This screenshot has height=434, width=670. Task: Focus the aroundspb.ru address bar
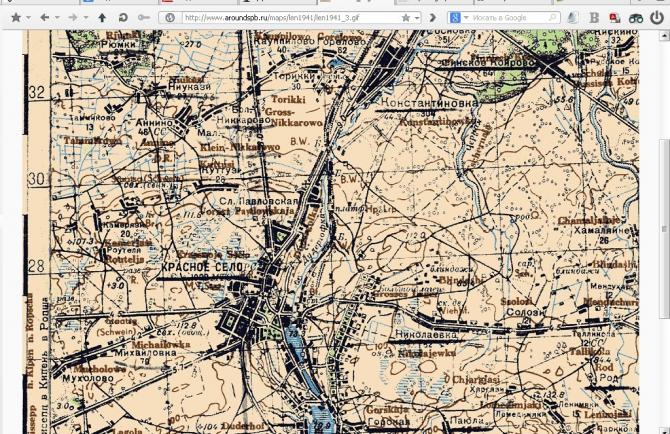[291, 18]
